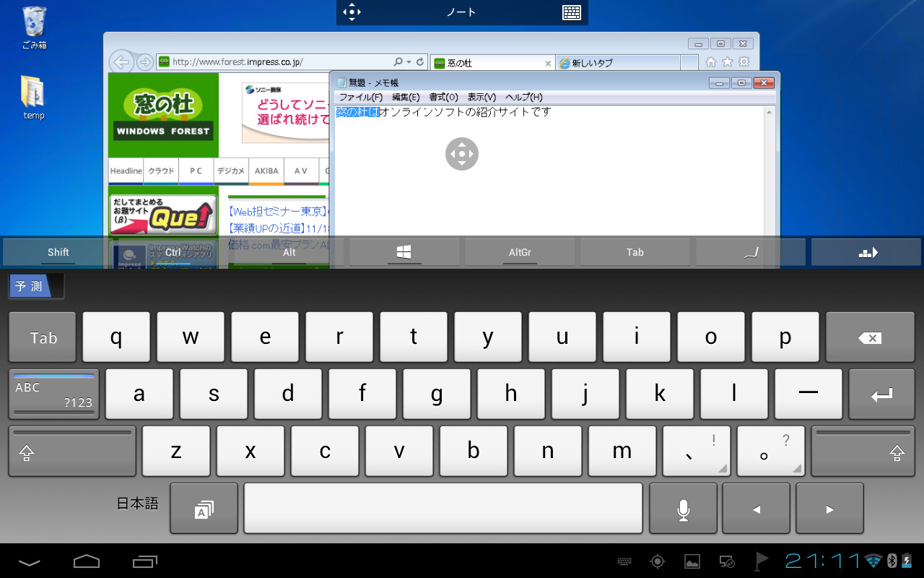Screen dimensions: 924x578
Task: Tap the ー long-vowel key
Action: tap(808, 394)
